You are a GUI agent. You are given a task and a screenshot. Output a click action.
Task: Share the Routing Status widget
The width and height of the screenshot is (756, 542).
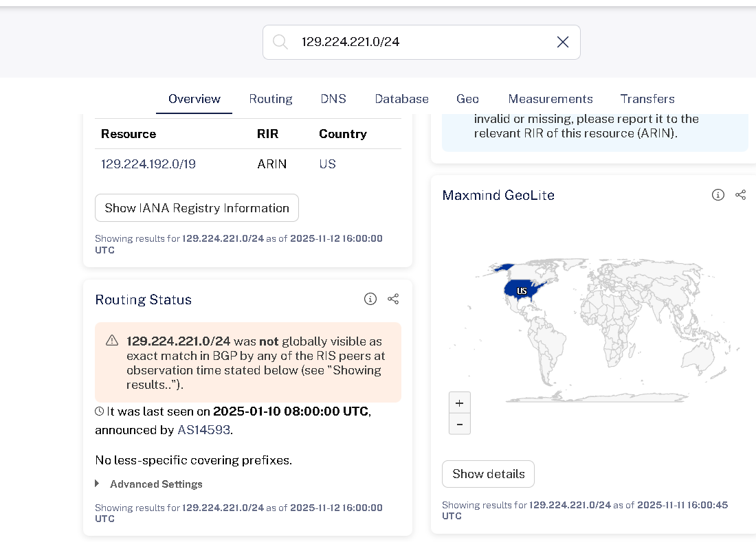pos(393,299)
